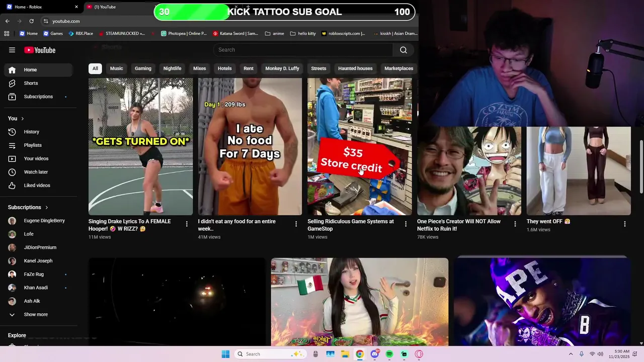The width and height of the screenshot is (644, 362).
Task: Open options for GameStop short
Action: tap(406, 224)
